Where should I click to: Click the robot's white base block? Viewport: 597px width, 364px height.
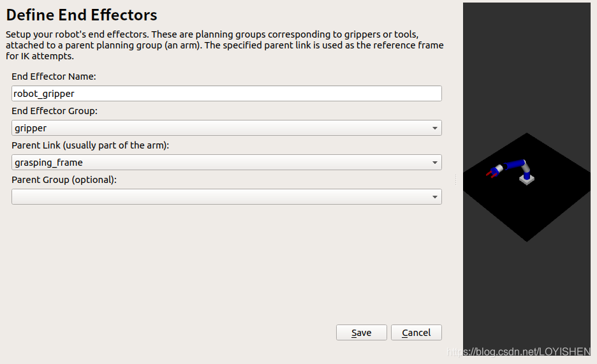point(527,180)
